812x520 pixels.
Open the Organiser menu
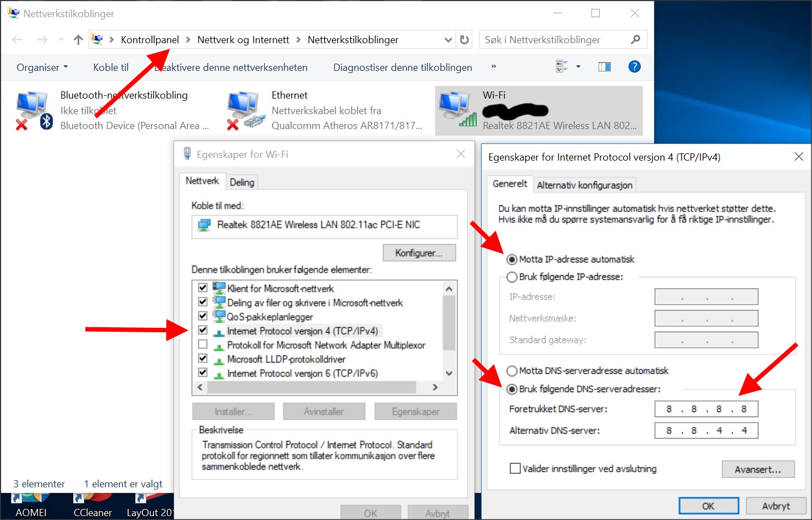click(42, 67)
